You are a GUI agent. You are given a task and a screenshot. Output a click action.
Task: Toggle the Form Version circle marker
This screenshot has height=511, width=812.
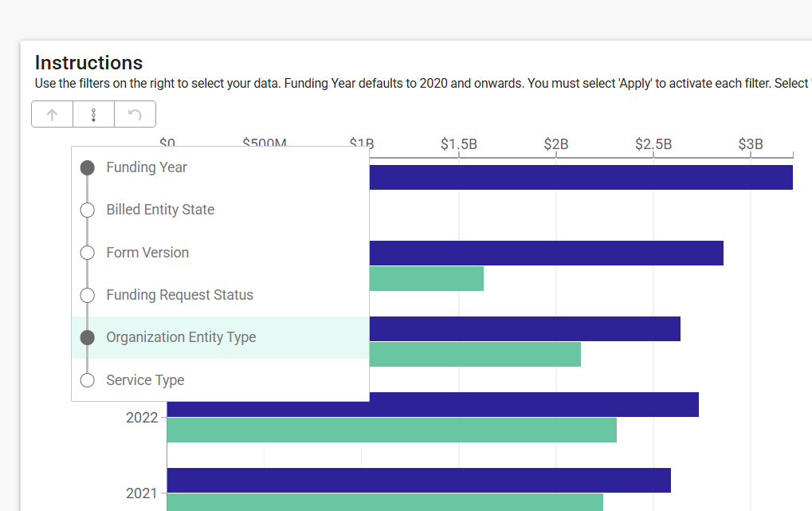88,253
